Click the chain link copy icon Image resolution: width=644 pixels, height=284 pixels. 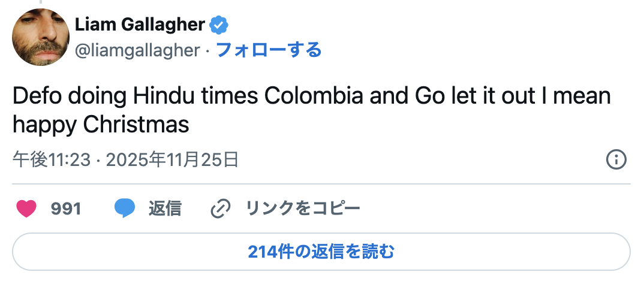pyautogui.click(x=221, y=209)
